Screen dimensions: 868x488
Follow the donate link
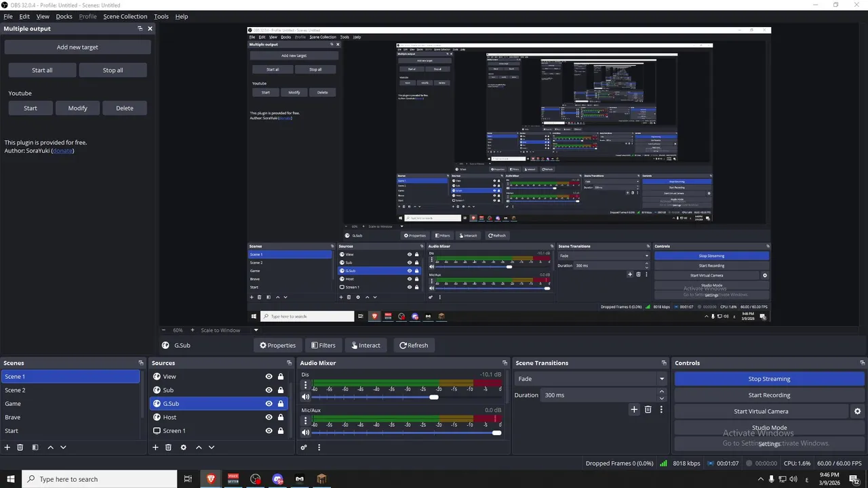click(62, 150)
